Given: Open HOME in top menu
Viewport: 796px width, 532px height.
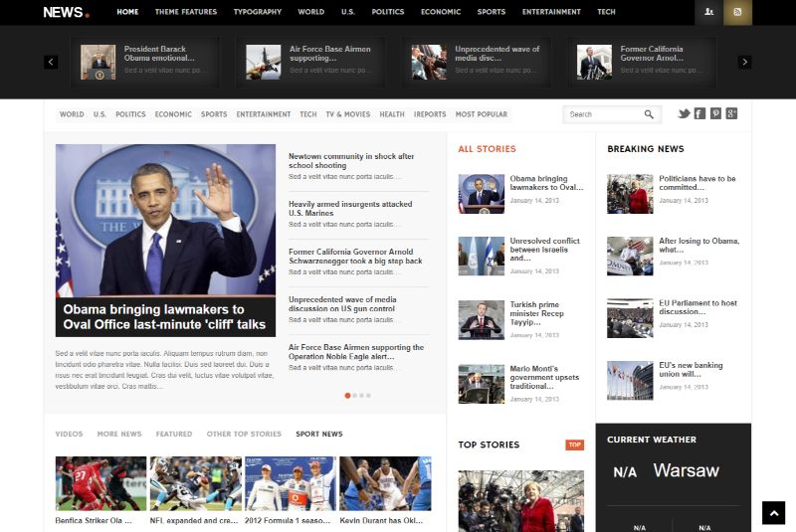Looking at the screenshot, I should tap(127, 12).
